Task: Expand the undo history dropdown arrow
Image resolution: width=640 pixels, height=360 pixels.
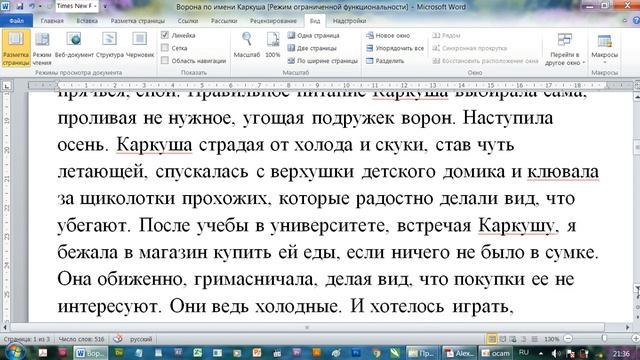Action: (40, 6)
